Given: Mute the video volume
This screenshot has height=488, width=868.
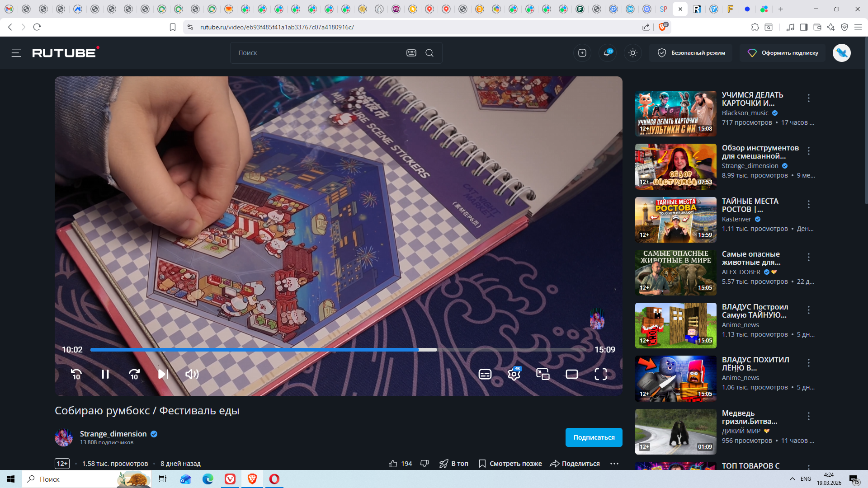Looking at the screenshot, I should [x=192, y=374].
